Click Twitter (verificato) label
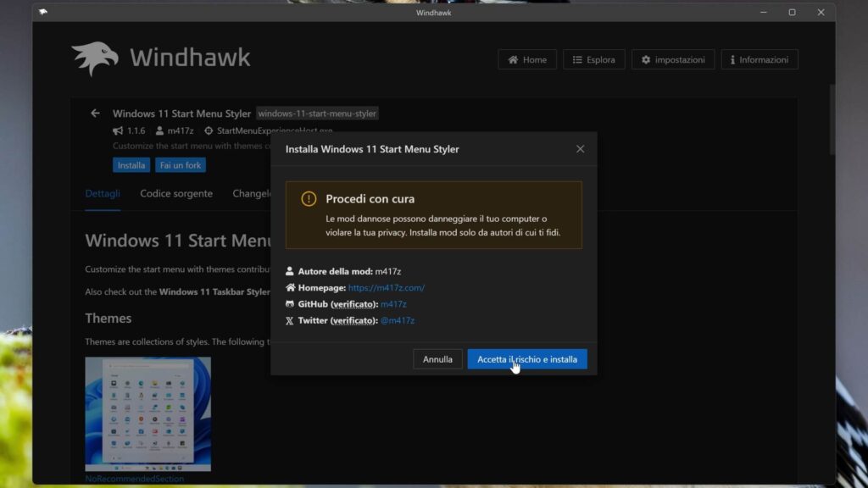868x488 pixels. (x=337, y=320)
